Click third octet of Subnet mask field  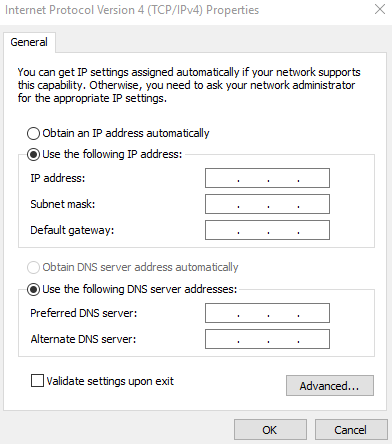point(283,204)
